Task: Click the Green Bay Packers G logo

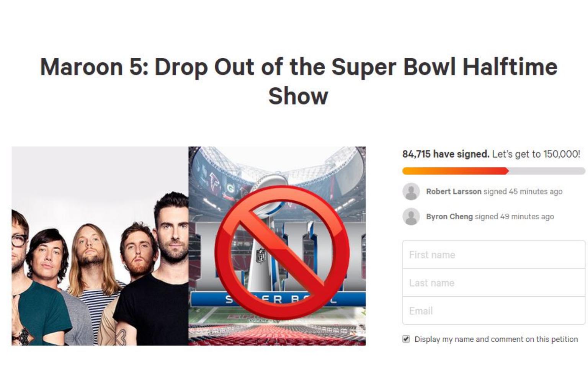Action: (230, 188)
